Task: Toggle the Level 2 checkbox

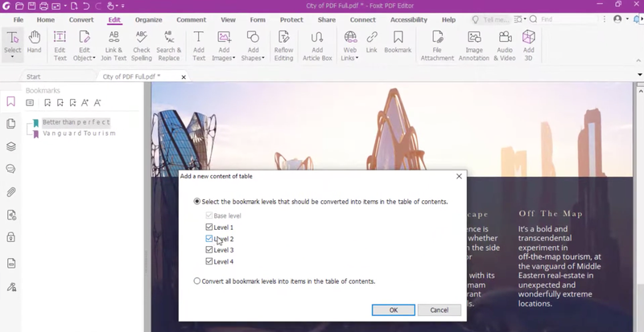Action: (209, 239)
